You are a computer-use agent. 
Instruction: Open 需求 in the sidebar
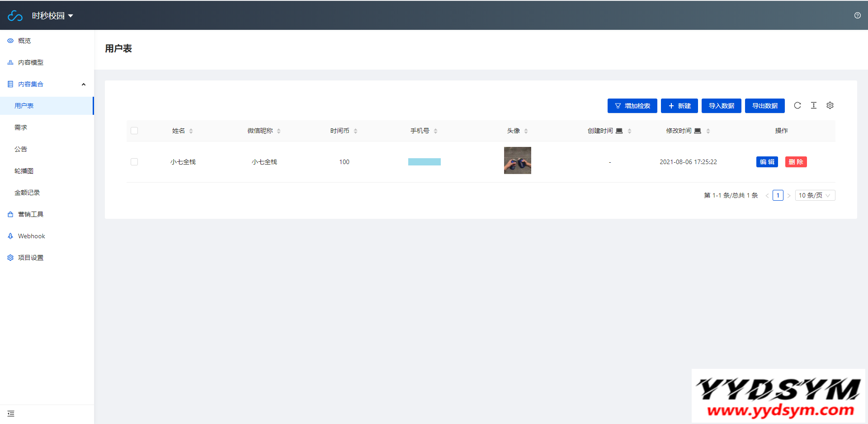[x=21, y=127]
